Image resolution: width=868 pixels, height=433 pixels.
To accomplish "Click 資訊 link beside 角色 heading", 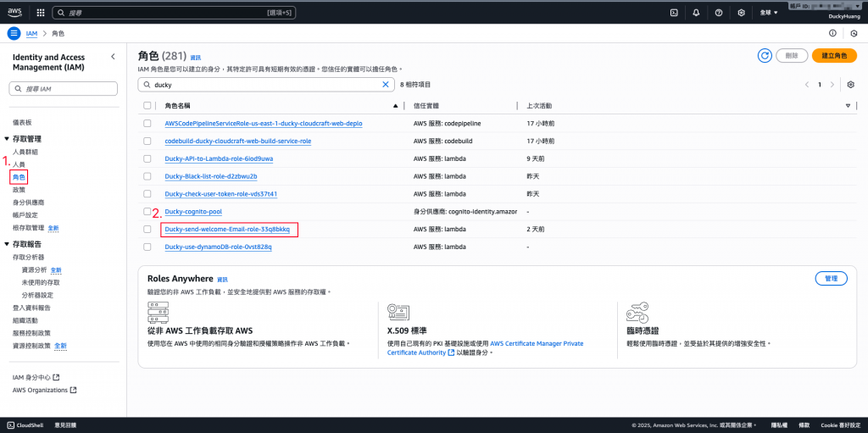I will click(196, 58).
